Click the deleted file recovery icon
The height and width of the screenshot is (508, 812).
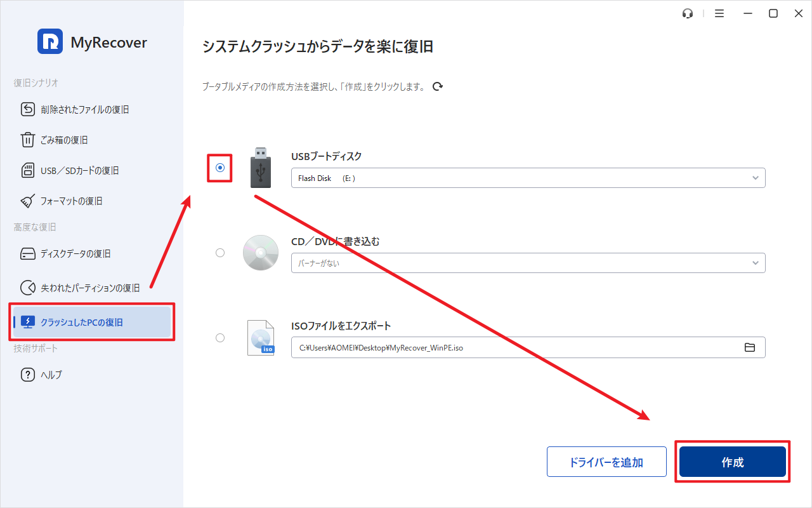click(28, 109)
